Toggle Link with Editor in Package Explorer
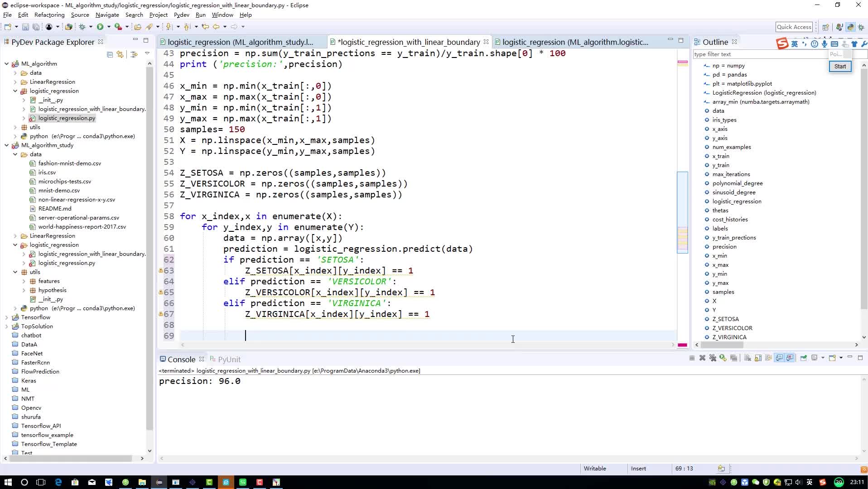The height and width of the screenshot is (489, 868). [120, 54]
